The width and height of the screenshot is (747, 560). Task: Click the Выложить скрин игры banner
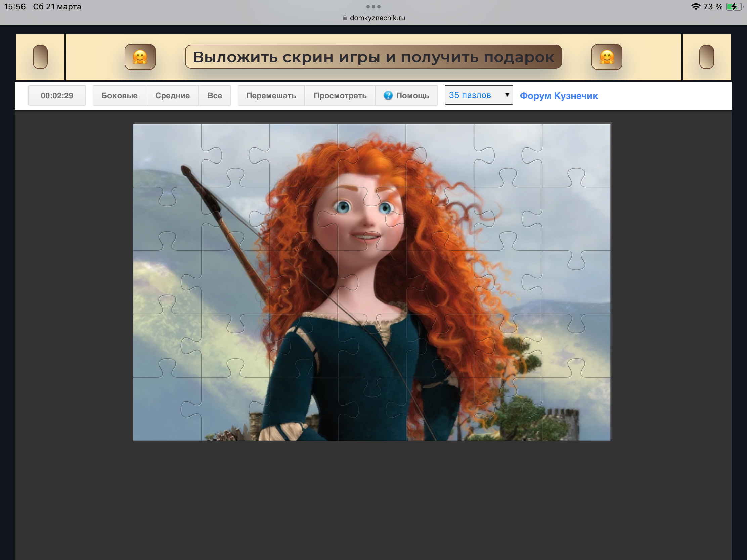click(x=373, y=57)
